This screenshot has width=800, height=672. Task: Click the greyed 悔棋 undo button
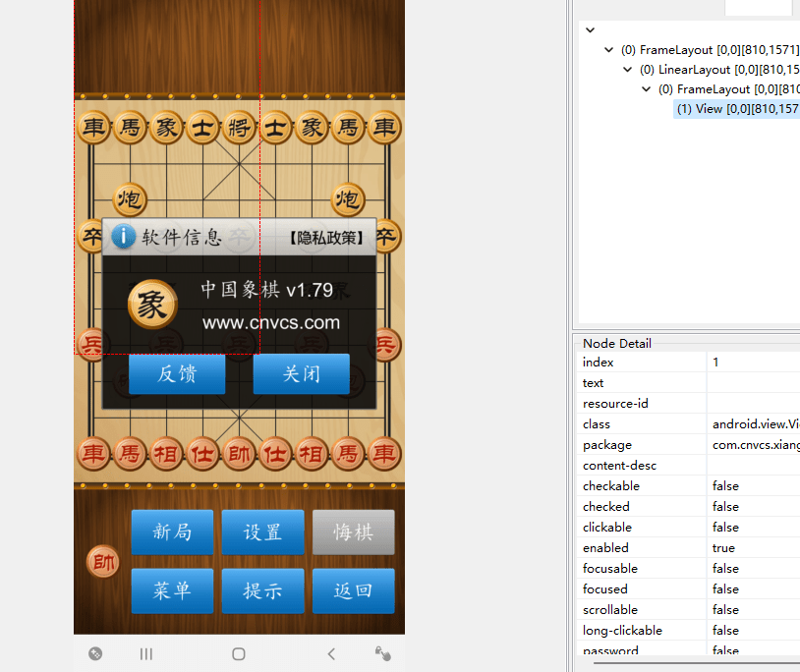(354, 532)
